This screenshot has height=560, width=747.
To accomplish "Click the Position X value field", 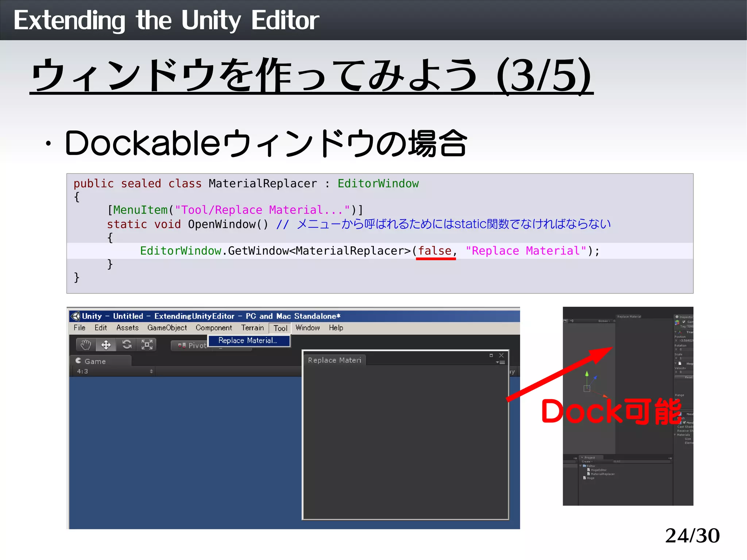I will [x=686, y=340].
